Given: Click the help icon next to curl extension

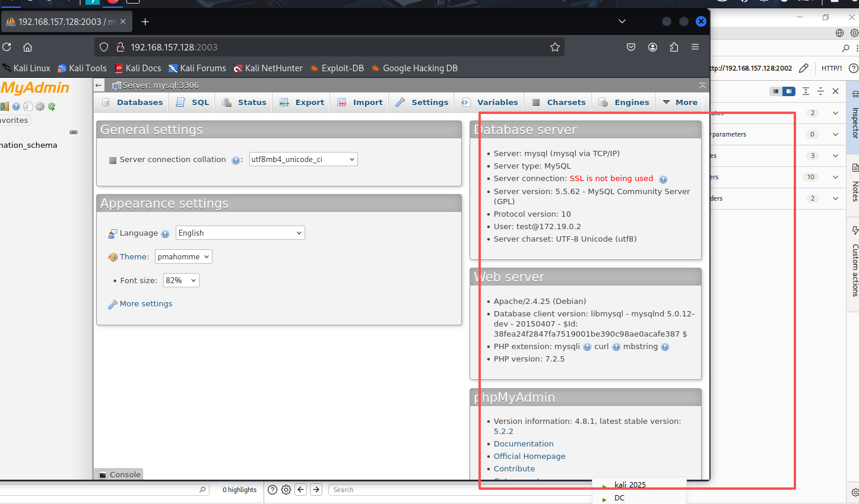Looking at the screenshot, I should [x=616, y=347].
